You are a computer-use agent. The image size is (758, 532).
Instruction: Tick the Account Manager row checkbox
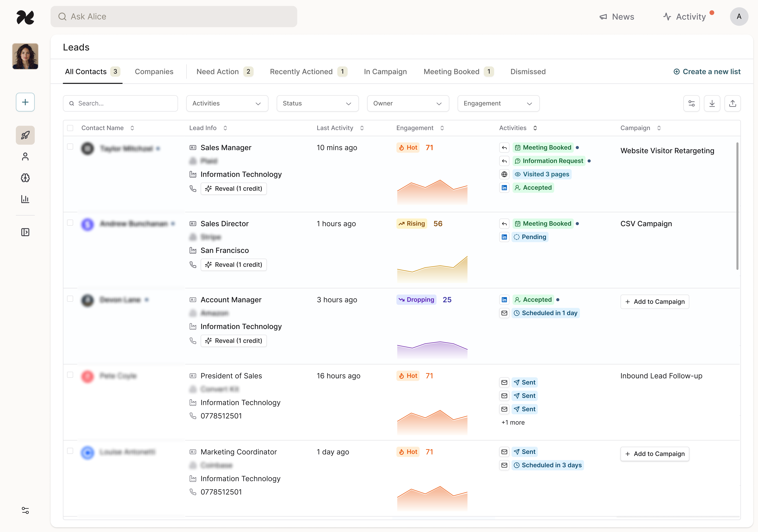70,299
